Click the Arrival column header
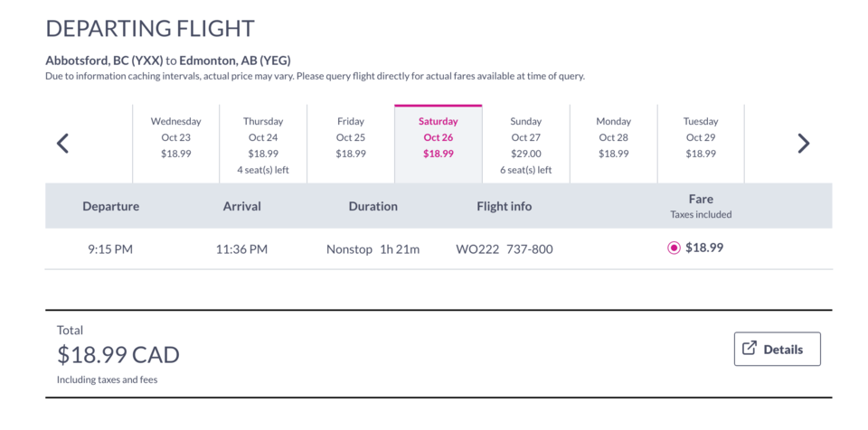The image size is (868, 430). pyautogui.click(x=242, y=207)
